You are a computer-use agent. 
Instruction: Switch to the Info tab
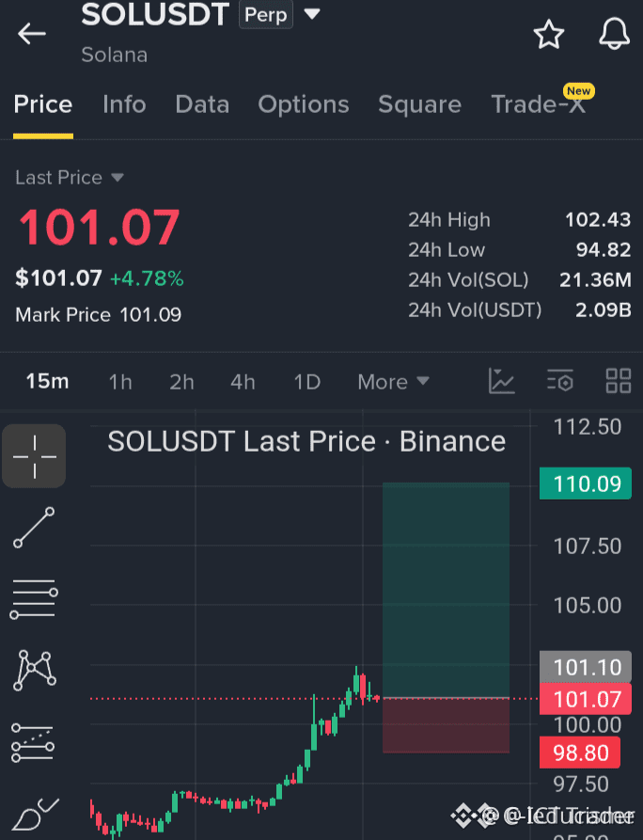[124, 103]
